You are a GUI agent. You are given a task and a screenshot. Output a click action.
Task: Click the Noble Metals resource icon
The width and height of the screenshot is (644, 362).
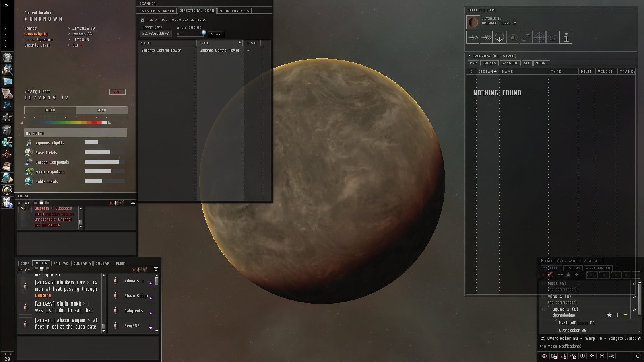tap(29, 181)
